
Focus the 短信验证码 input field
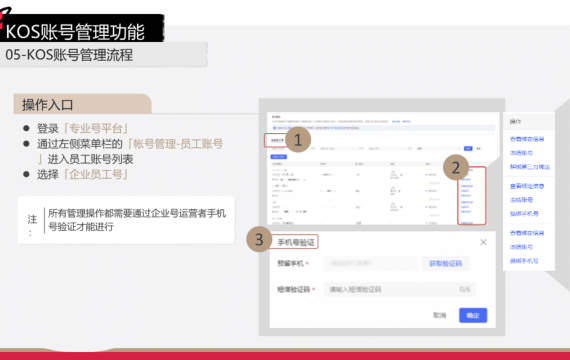click(400, 289)
